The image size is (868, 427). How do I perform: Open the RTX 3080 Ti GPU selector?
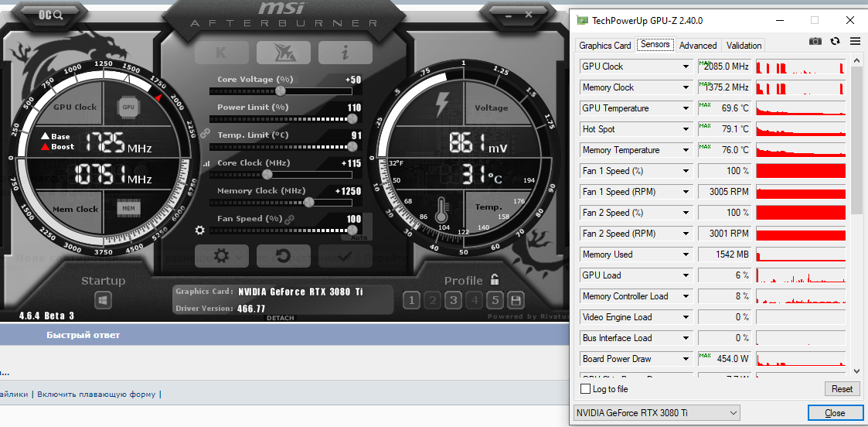tap(656, 412)
